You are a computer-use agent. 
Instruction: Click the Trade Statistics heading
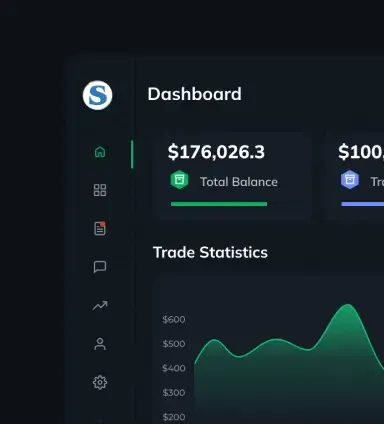click(210, 252)
